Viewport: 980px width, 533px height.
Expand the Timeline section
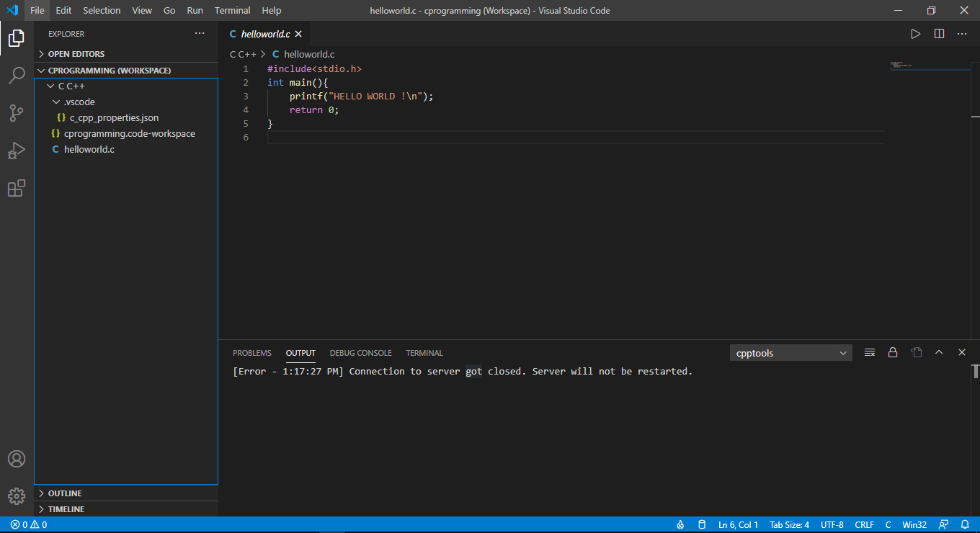pyautogui.click(x=126, y=509)
